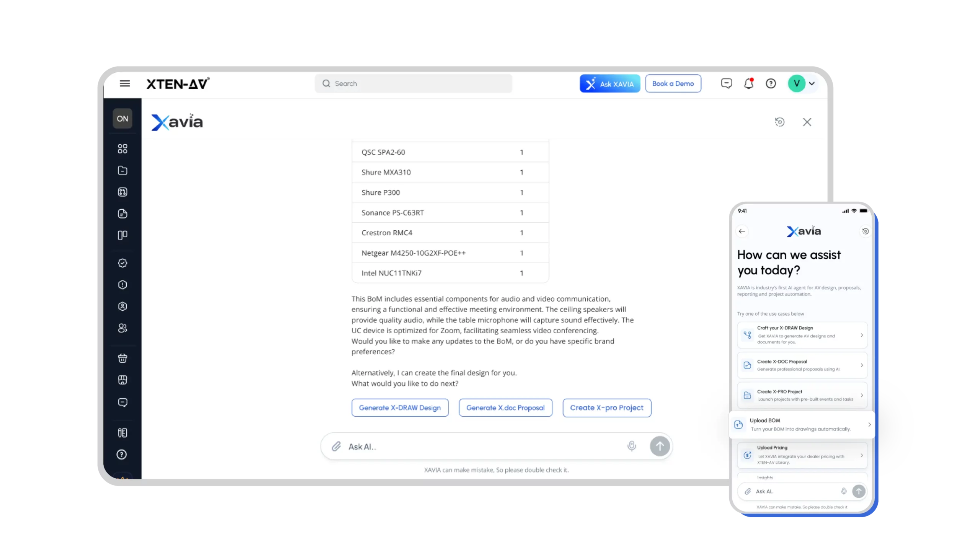Viewport: 980px width, 551px height.
Task: Open the alert hexagon icon in sidebar
Action: click(x=122, y=285)
